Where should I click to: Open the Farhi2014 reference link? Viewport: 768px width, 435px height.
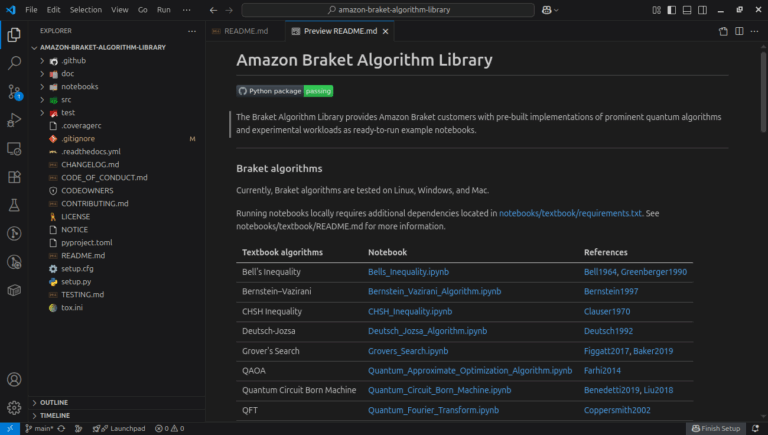click(x=602, y=370)
